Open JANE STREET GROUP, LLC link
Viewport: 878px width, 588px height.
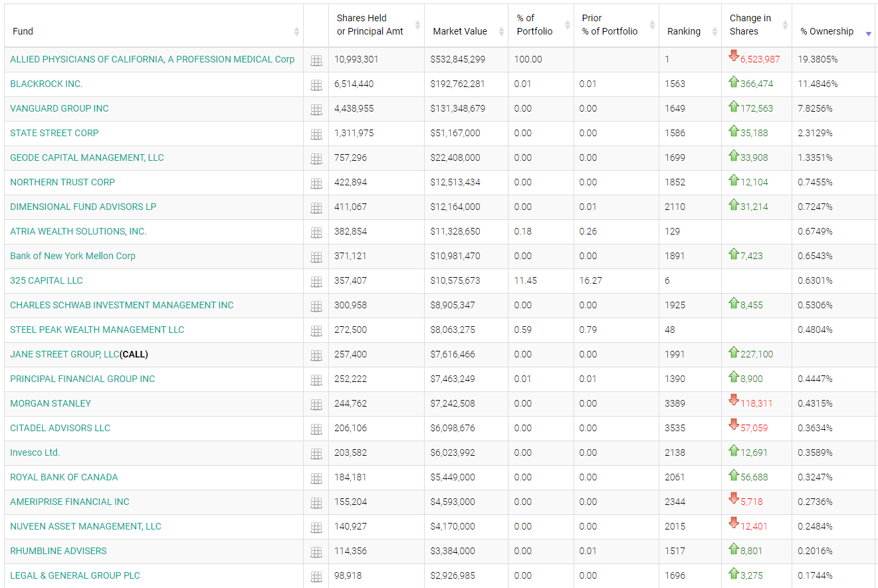point(64,354)
